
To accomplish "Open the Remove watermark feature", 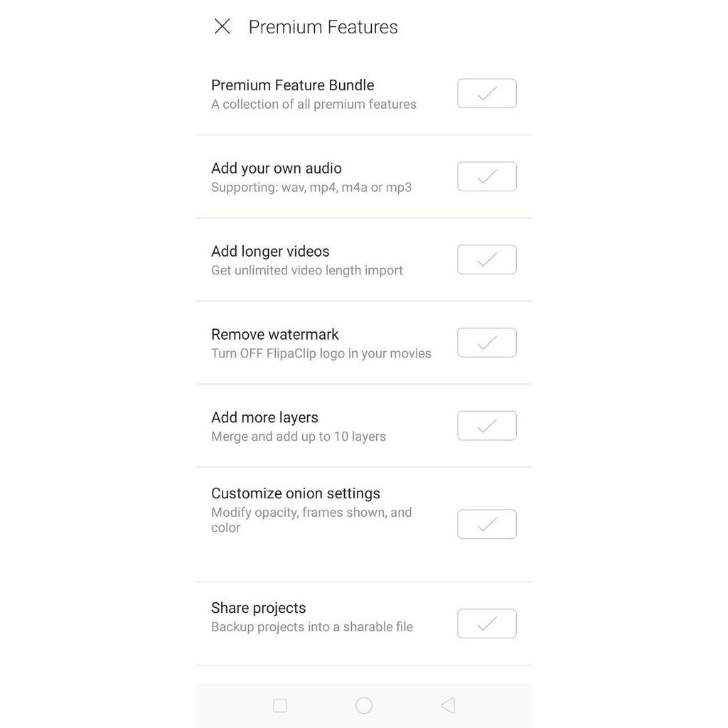I will [274, 335].
